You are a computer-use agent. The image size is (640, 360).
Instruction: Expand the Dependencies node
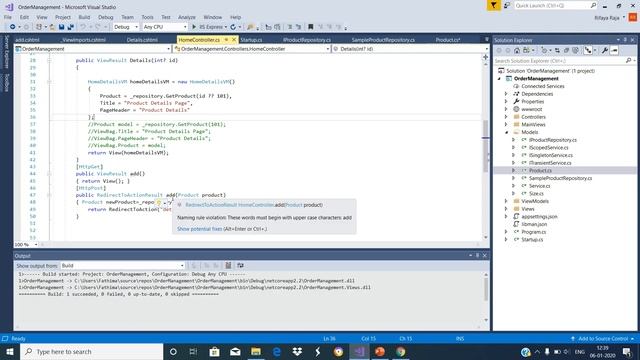click(507, 94)
